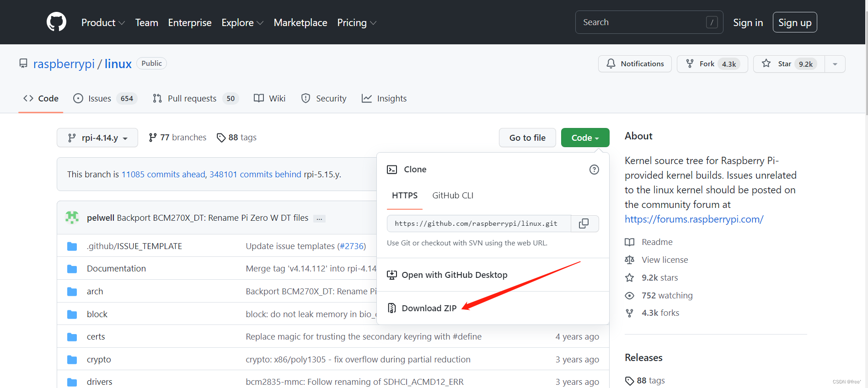Select the HTTPS clone tab
Viewport: 868px width, 388px height.
click(x=405, y=196)
